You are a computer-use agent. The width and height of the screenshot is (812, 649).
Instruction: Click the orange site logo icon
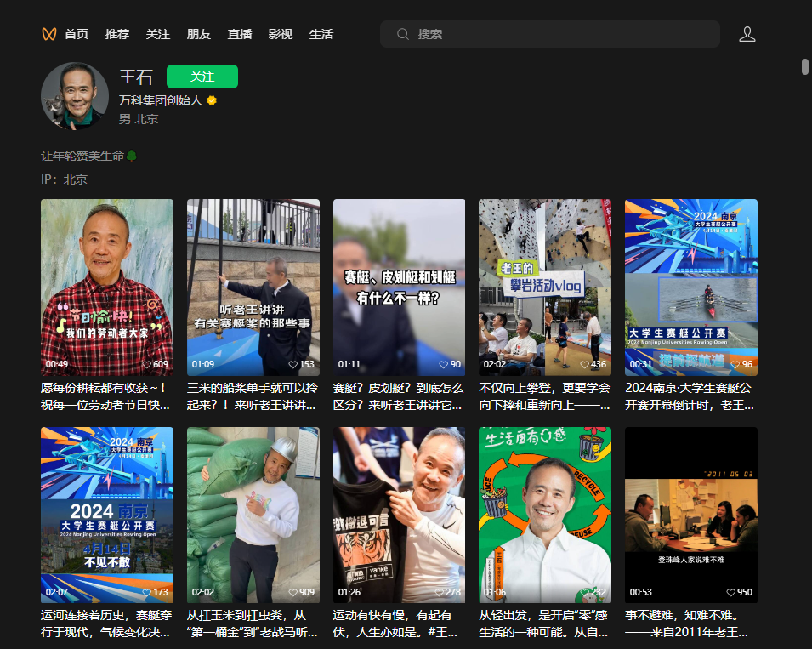tap(48, 34)
